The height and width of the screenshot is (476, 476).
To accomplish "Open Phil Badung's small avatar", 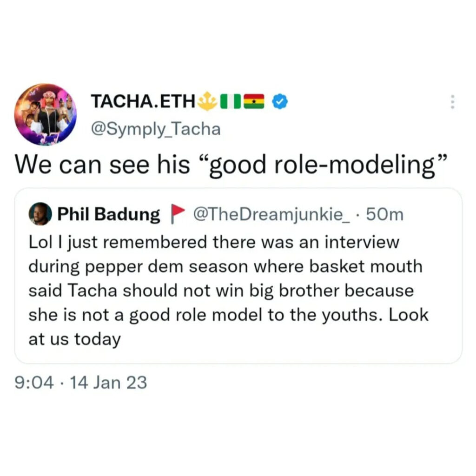I will point(40,214).
